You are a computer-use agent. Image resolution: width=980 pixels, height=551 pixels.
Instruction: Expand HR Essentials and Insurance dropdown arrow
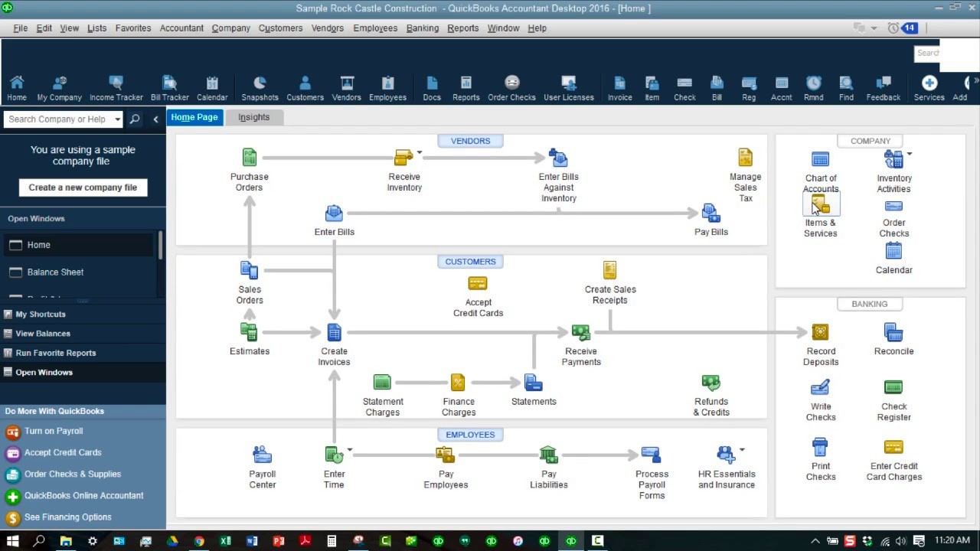click(742, 450)
